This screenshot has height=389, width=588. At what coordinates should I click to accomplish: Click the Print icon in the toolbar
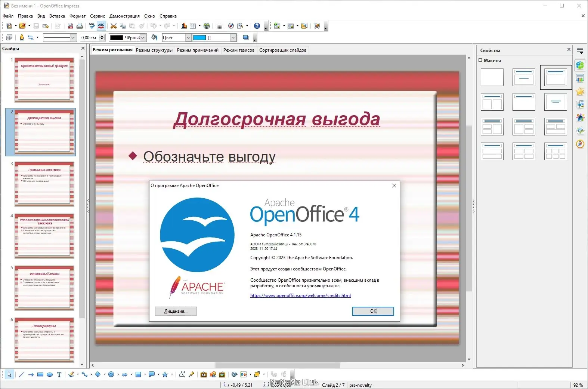80,26
